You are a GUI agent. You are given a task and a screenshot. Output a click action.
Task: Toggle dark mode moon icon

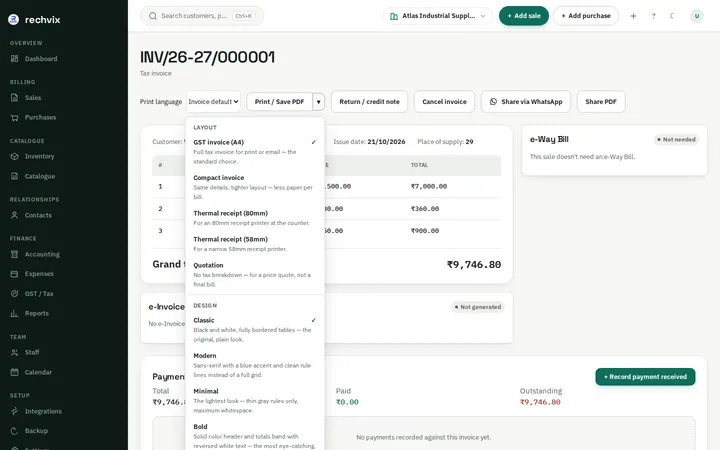[672, 16]
